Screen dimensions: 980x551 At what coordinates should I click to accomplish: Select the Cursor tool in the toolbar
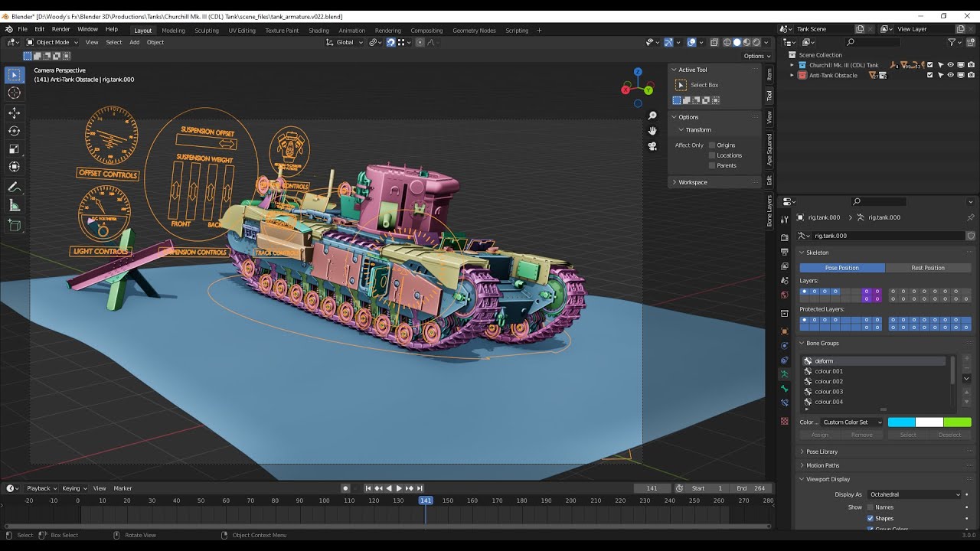pos(14,93)
